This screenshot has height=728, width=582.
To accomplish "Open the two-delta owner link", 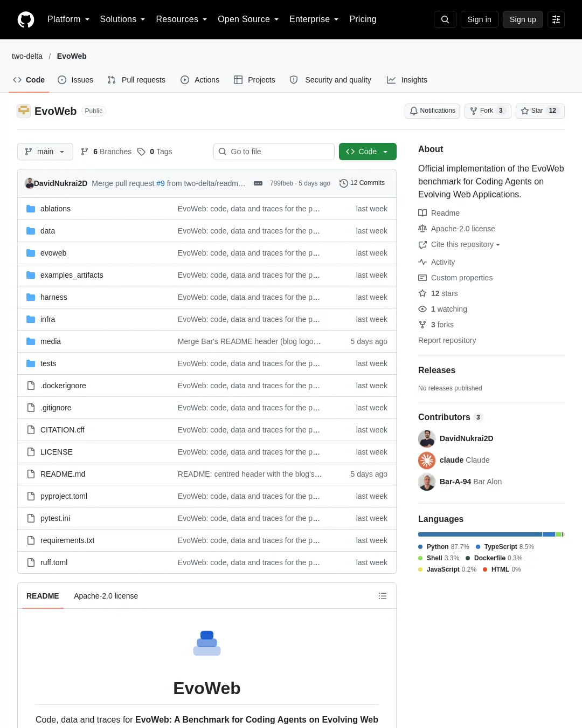I will click(27, 56).
